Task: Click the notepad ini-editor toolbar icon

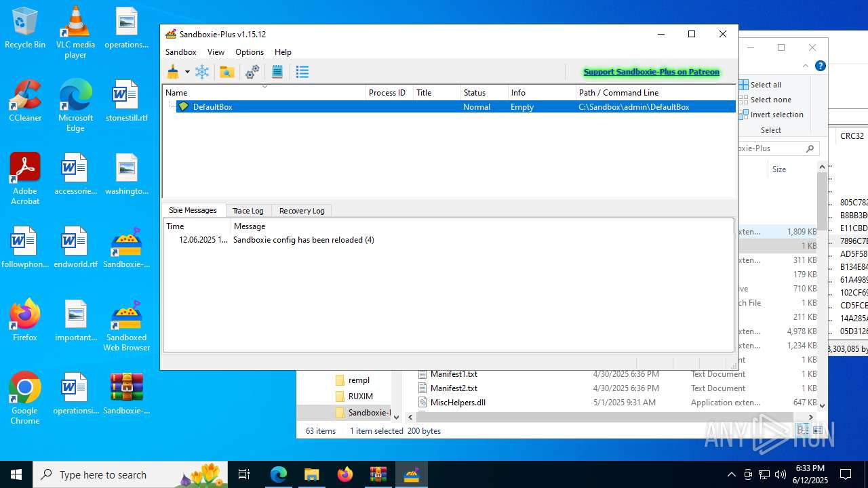Action: click(x=277, y=72)
